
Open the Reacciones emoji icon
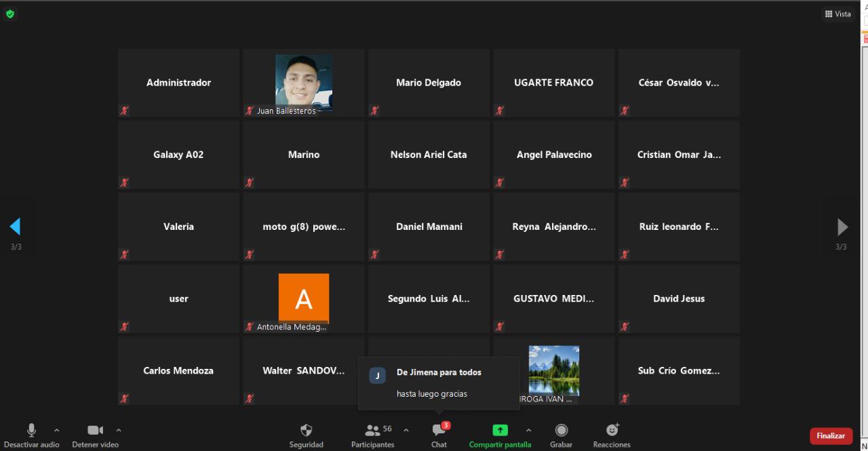pyautogui.click(x=612, y=431)
